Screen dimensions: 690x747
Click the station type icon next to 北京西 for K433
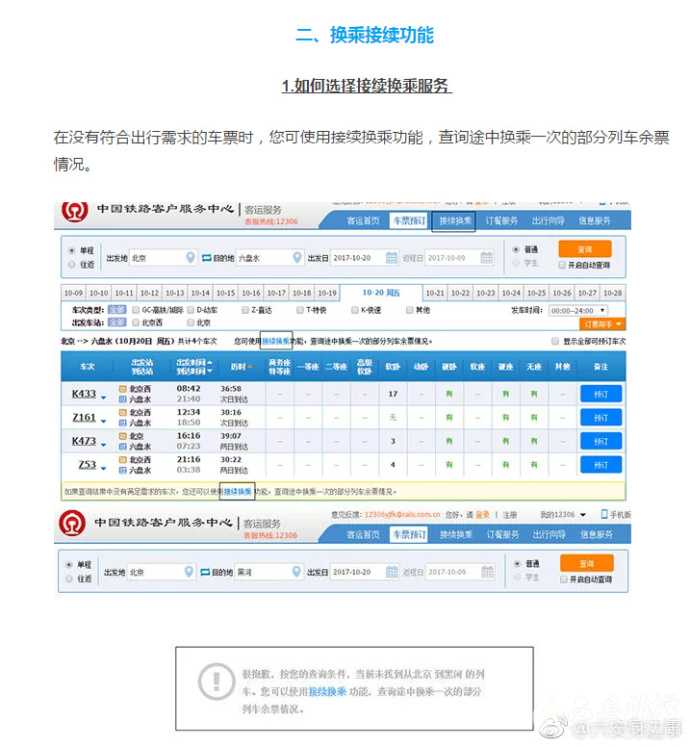point(123,388)
